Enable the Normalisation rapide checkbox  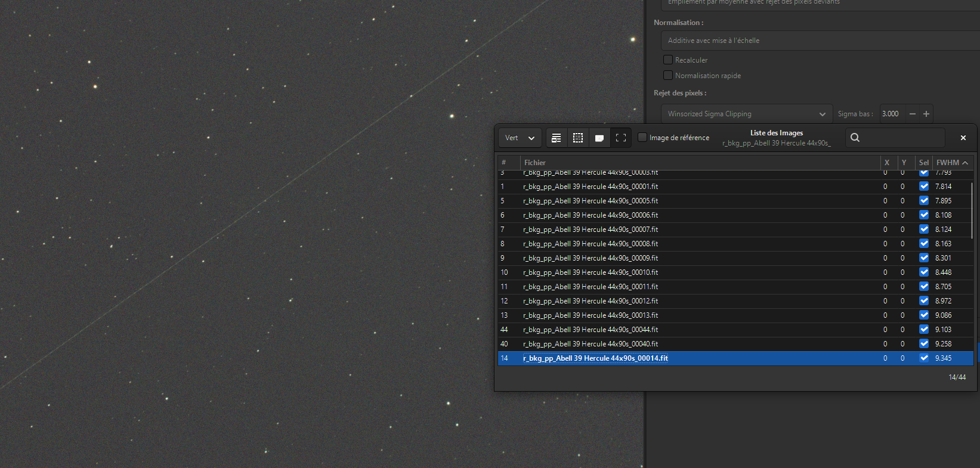[668, 75]
